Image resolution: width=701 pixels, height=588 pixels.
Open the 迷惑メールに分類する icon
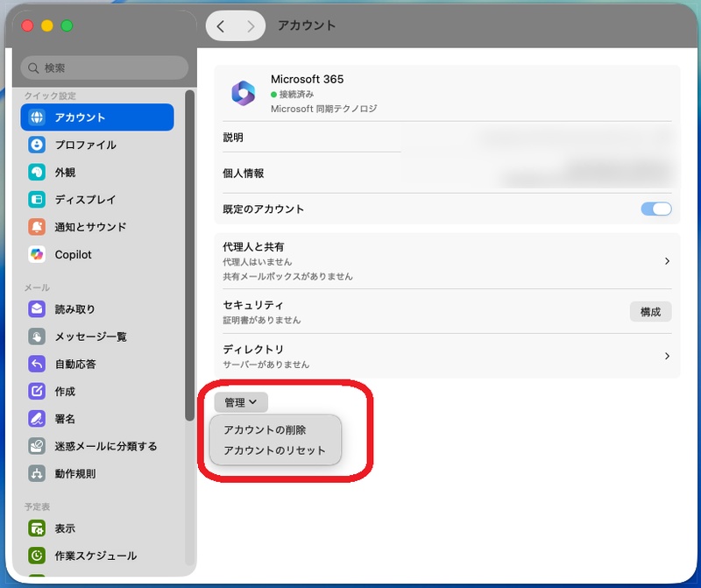pyautogui.click(x=37, y=446)
